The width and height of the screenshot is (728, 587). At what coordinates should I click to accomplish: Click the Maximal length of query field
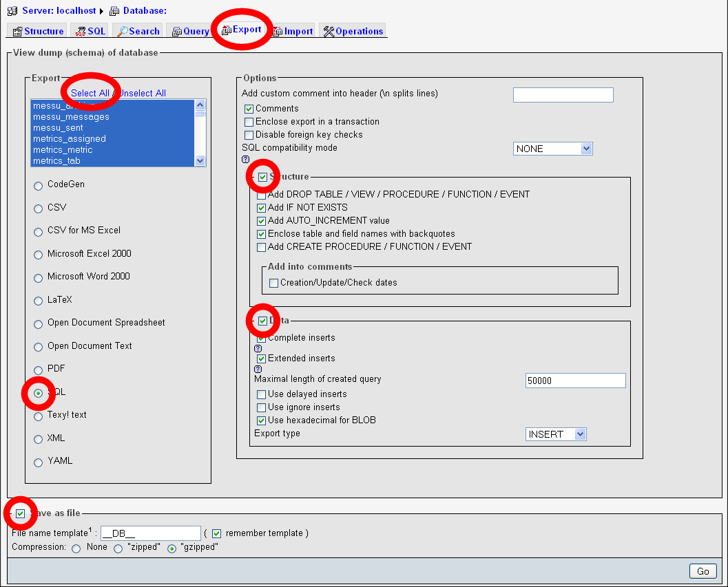pyautogui.click(x=575, y=381)
